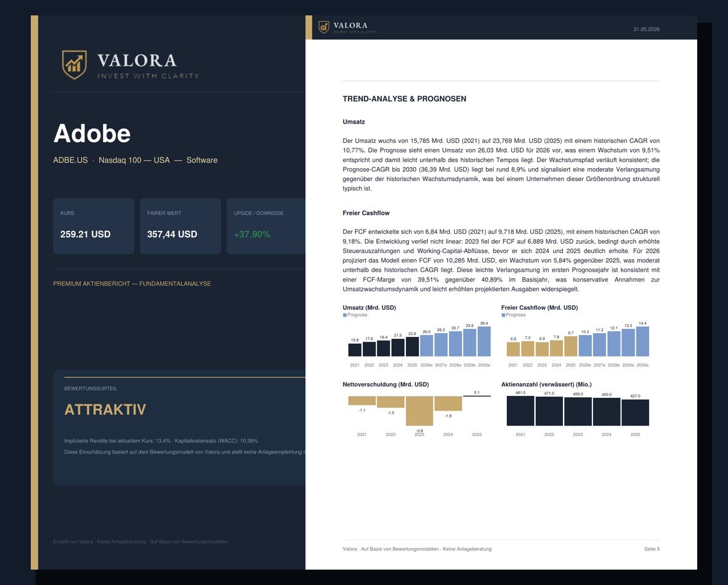Viewport: 728px width, 585px height.
Task: Click the 2024 net debt bar labeled -1.8
Action: pyautogui.click(x=448, y=404)
